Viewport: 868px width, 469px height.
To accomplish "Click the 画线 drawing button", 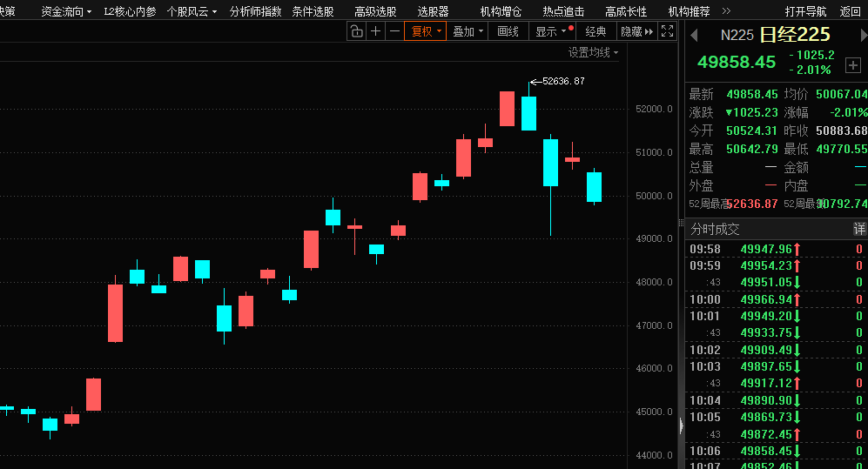I will [x=508, y=31].
